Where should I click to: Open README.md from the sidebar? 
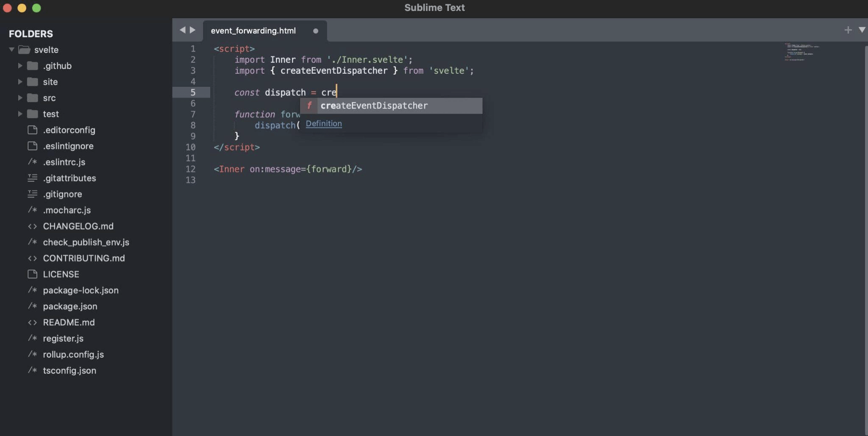click(69, 322)
